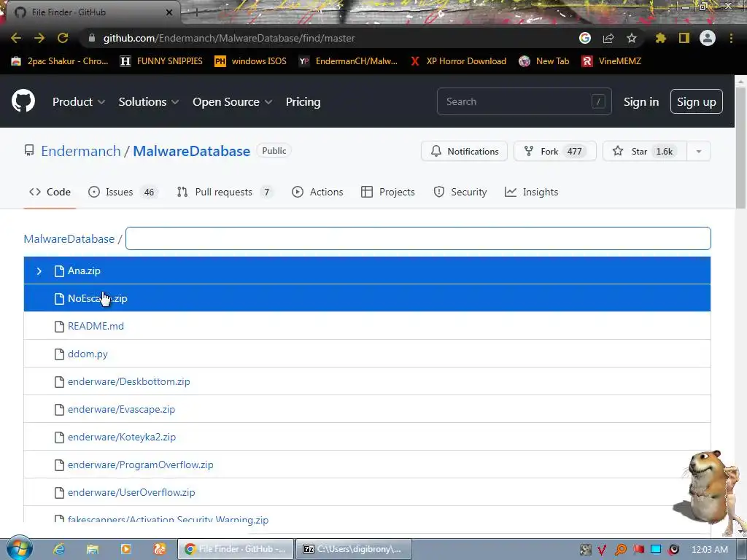Click Sign in link
This screenshot has width=747, height=560.
tap(641, 102)
